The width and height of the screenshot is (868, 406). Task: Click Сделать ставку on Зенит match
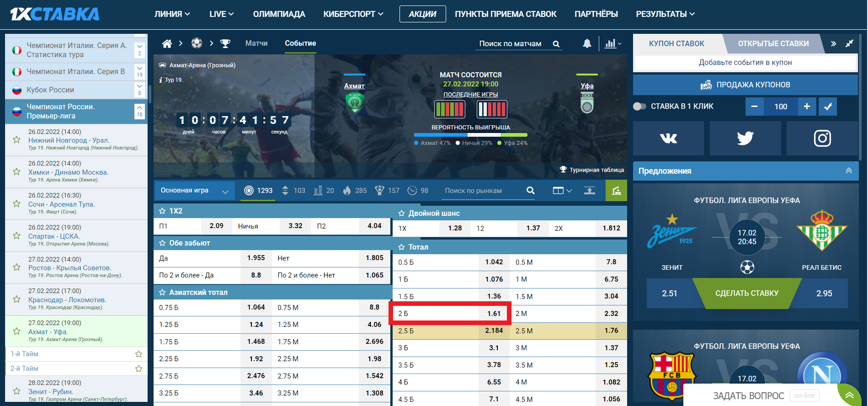pos(747,293)
